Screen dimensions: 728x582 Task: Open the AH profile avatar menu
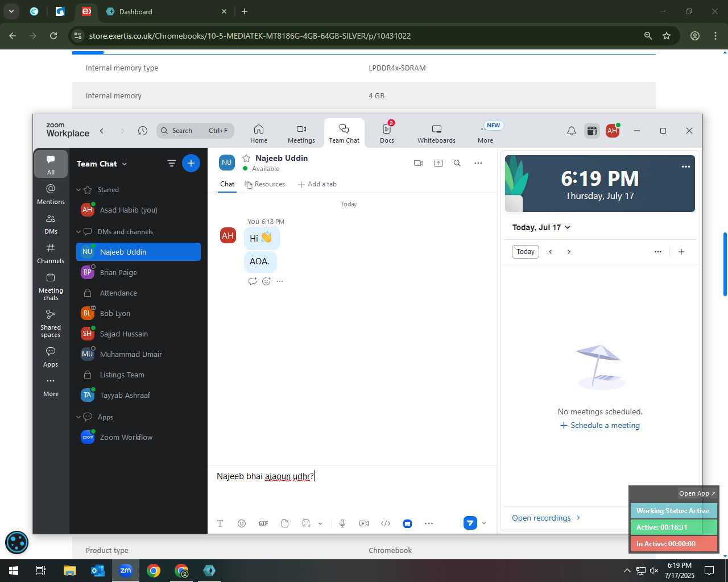pos(613,131)
